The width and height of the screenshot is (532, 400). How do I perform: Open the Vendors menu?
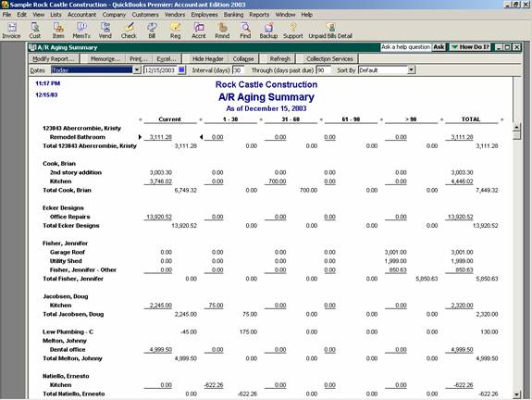pos(175,15)
